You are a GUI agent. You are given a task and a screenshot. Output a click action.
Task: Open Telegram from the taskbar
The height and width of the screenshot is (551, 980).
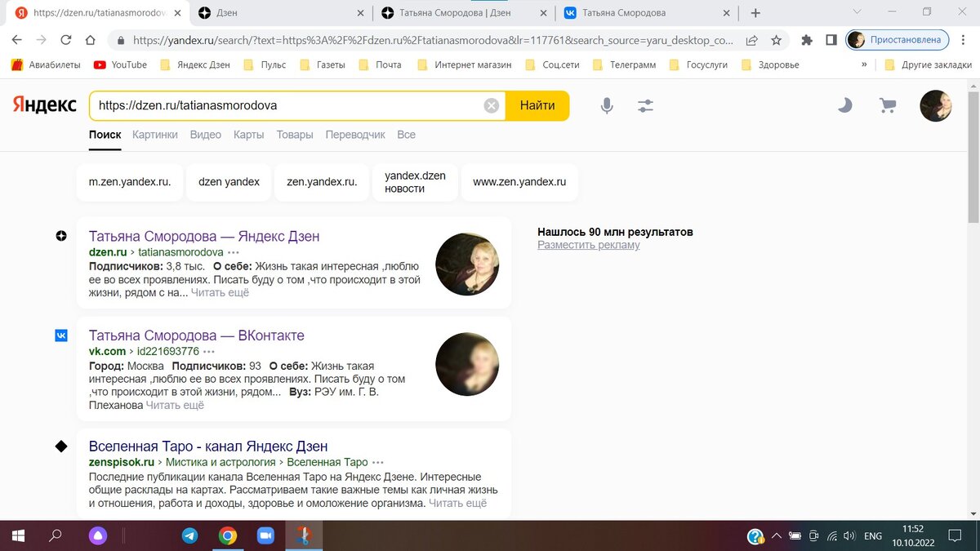(x=189, y=536)
